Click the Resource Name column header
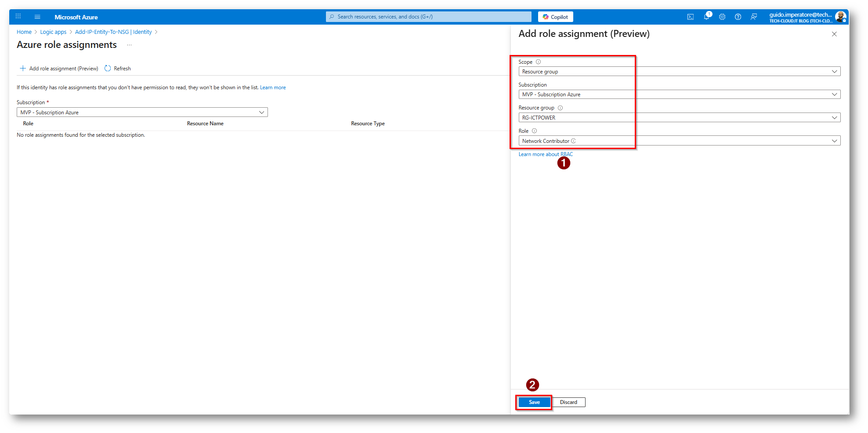Viewport: 868px width, 433px height. [205, 124]
